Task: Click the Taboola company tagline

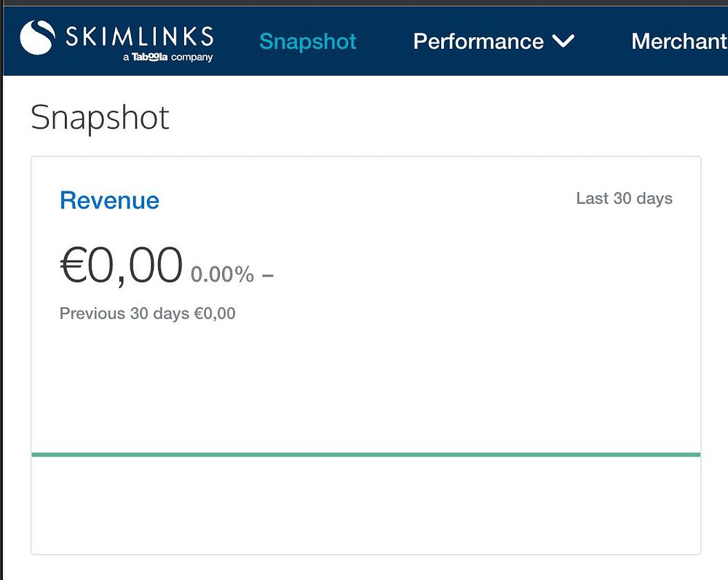Action: (167, 57)
